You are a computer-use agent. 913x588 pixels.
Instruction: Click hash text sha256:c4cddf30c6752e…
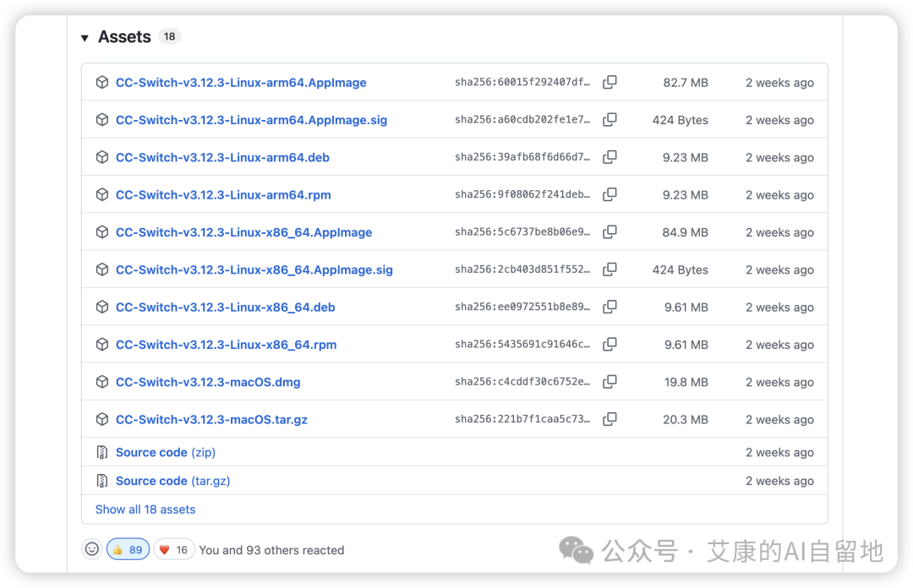click(x=522, y=382)
